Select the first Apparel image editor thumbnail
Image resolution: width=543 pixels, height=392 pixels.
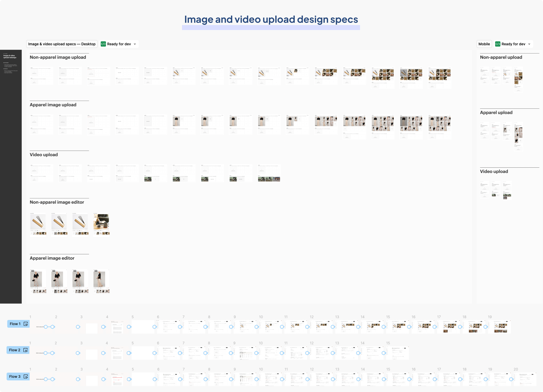pyautogui.click(x=38, y=281)
